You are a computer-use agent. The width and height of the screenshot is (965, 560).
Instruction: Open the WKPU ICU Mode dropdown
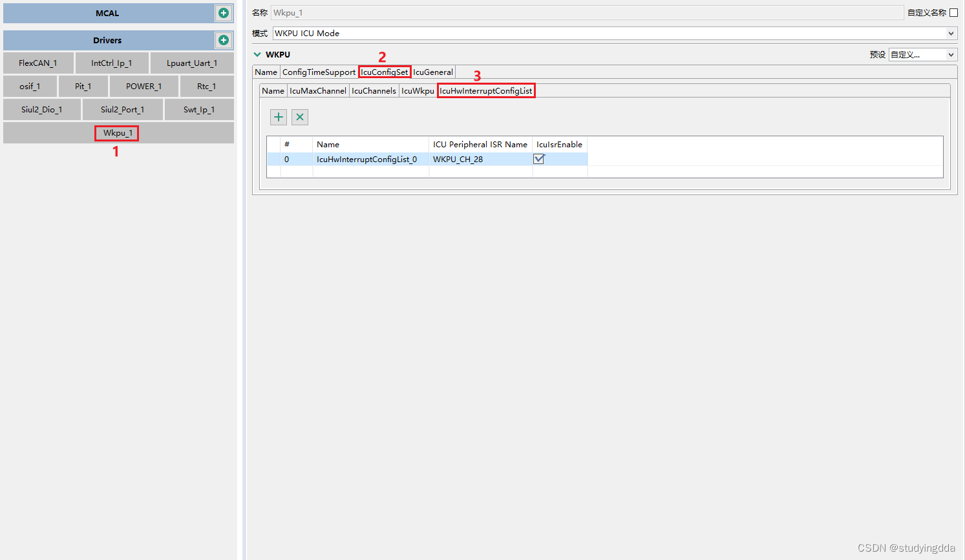point(951,33)
